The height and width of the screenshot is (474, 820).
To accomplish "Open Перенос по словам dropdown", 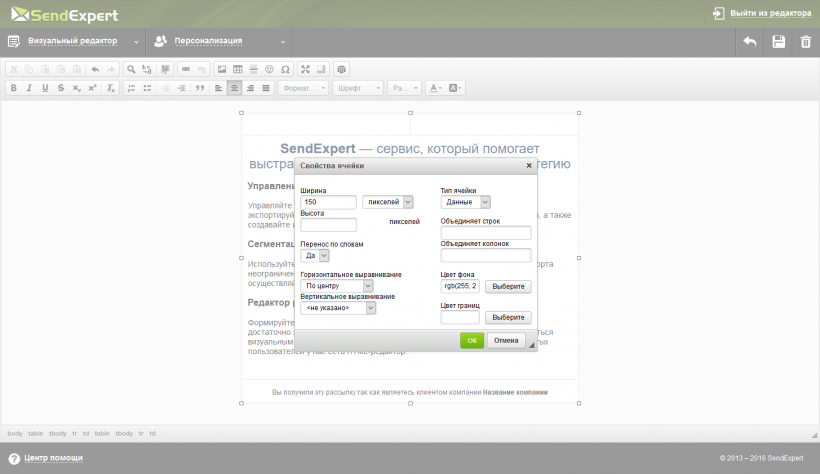I will tap(315, 256).
